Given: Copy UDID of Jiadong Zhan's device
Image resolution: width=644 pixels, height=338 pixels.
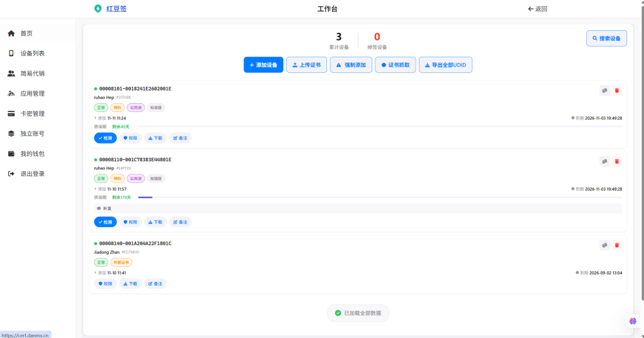Looking at the screenshot, I should tap(604, 245).
